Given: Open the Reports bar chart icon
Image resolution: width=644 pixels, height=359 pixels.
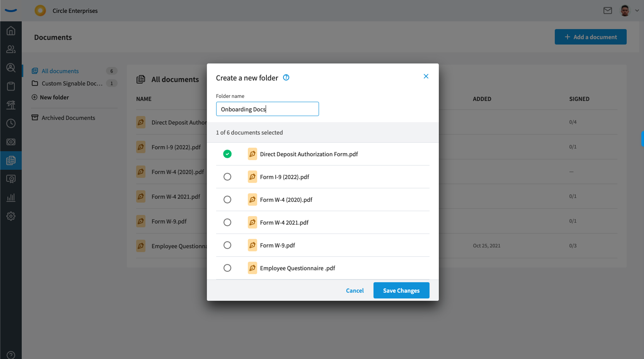Looking at the screenshot, I should coord(11,198).
